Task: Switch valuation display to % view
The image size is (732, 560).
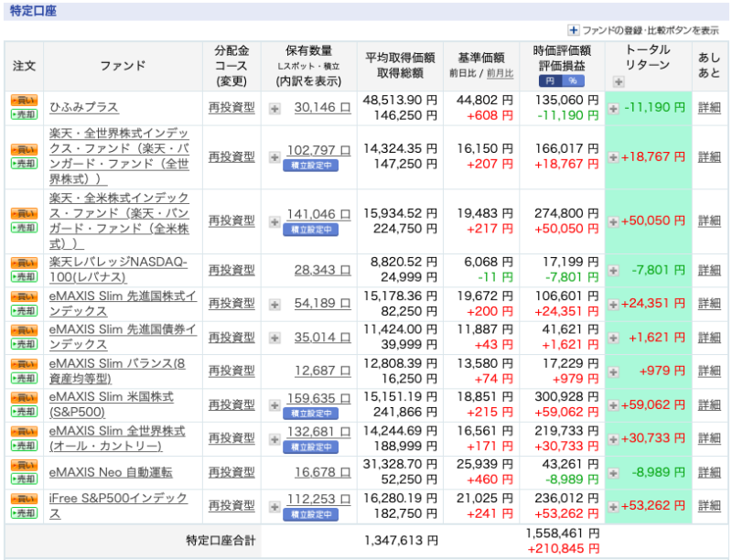Action: tap(571, 81)
